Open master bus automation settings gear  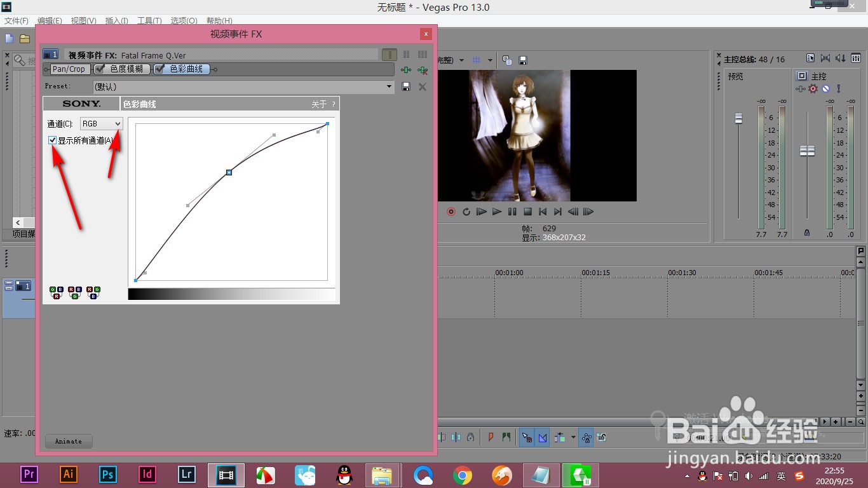tap(813, 89)
